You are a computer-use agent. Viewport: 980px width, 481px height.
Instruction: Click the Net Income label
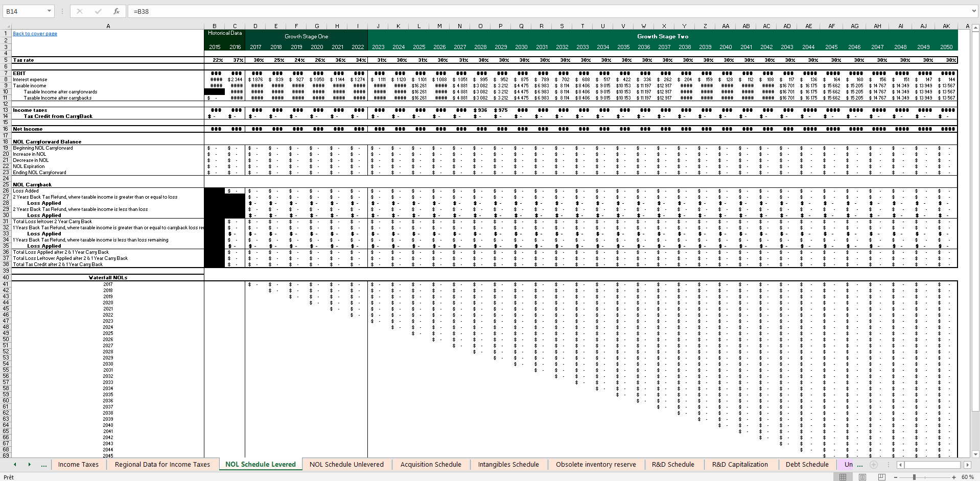tap(28, 129)
